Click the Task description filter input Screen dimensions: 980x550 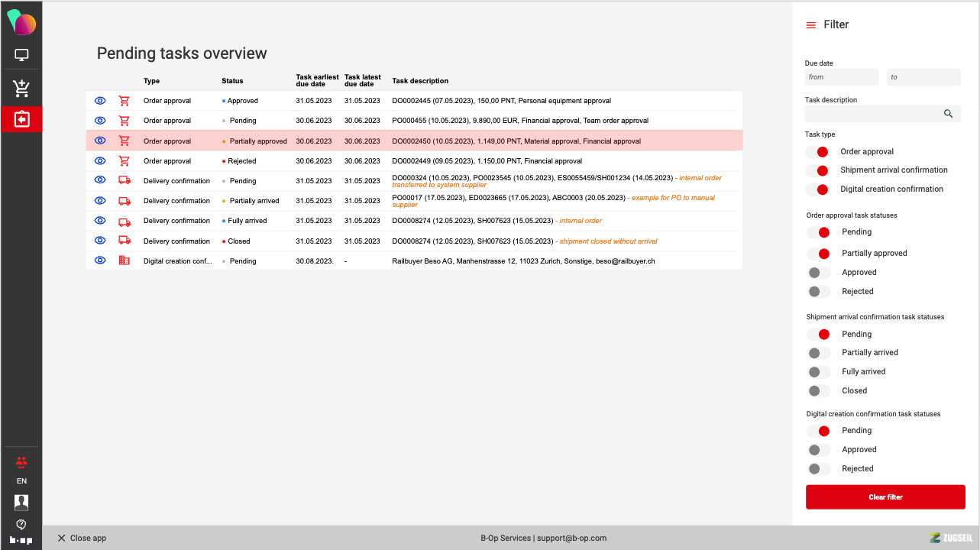tap(871, 114)
